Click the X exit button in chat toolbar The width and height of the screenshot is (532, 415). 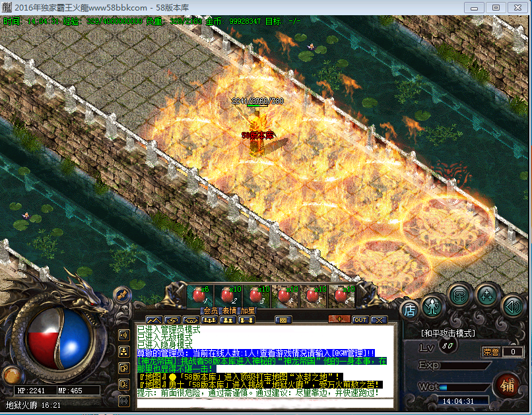pos(379,320)
